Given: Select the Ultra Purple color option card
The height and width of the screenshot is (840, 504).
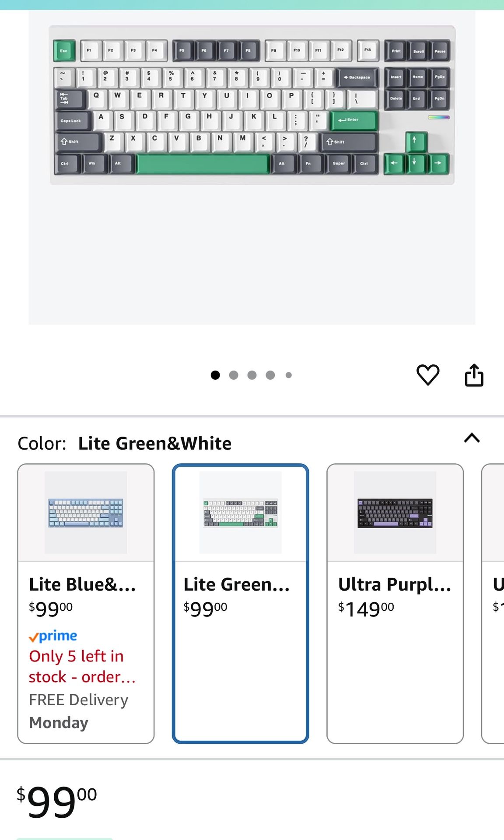Looking at the screenshot, I should 395,603.
